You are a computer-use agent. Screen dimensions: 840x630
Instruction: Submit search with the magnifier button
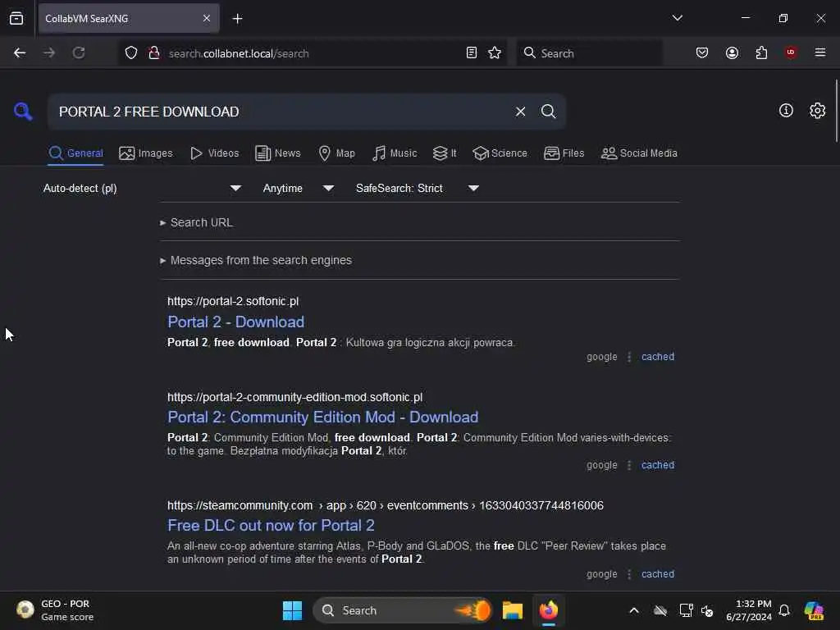[548, 112]
